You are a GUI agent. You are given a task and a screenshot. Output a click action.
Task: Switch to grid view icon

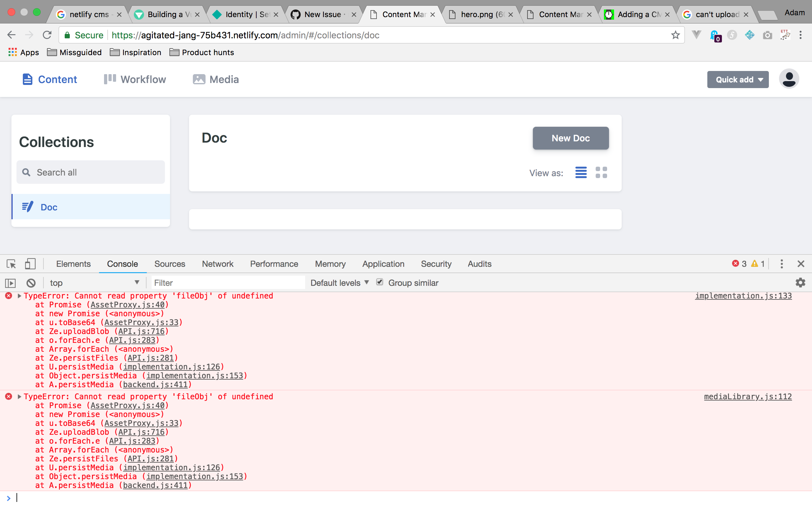(601, 172)
